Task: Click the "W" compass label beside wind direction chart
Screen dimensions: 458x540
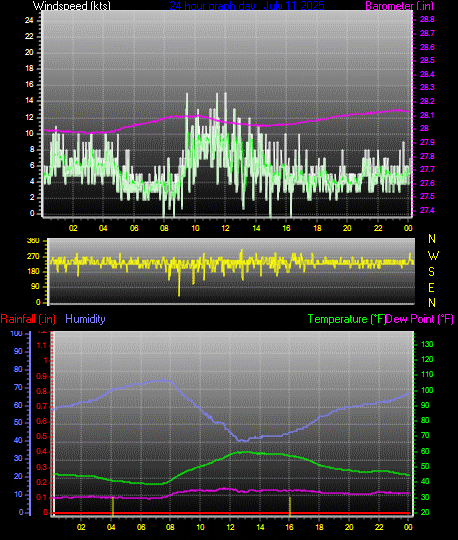Action: click(x=433, y=256)
